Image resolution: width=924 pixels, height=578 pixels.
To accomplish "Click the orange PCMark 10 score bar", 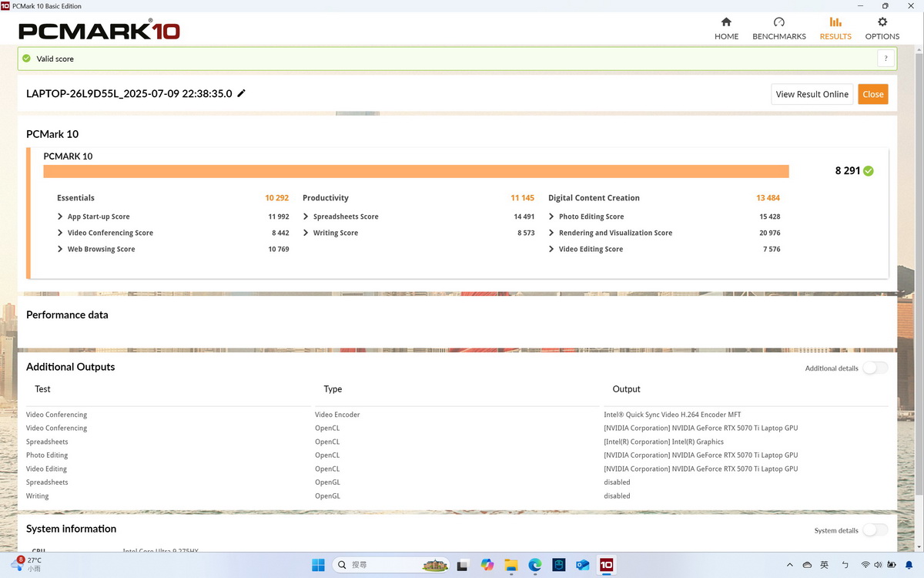I will [x=416, y=171].
